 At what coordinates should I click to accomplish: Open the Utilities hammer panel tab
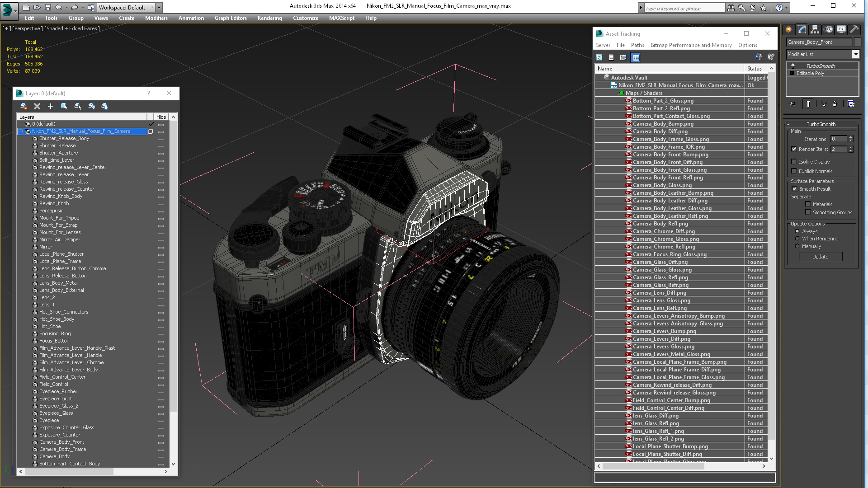[x=854, y=29]
